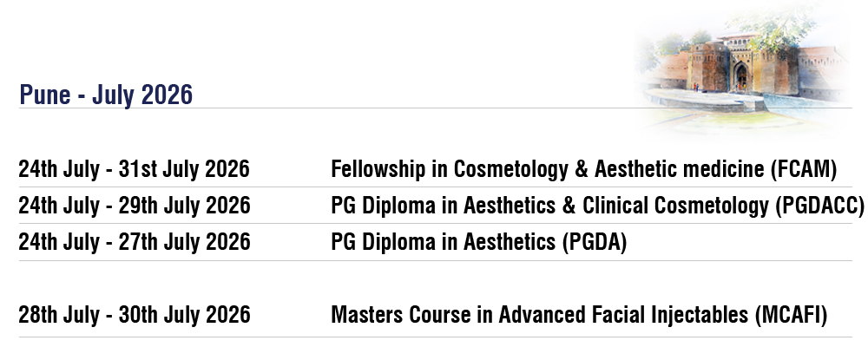
Task: Click the Pune - July 2026 heading
Action: point(106,95)
